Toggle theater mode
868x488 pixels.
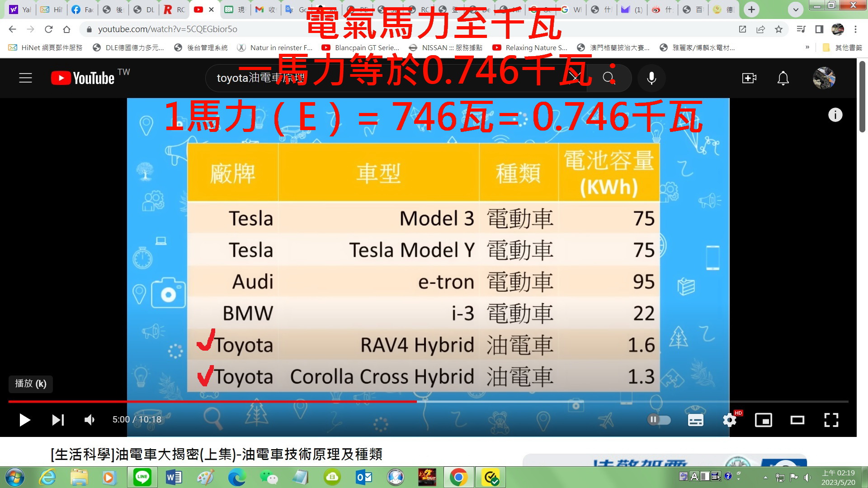point(797,420)
